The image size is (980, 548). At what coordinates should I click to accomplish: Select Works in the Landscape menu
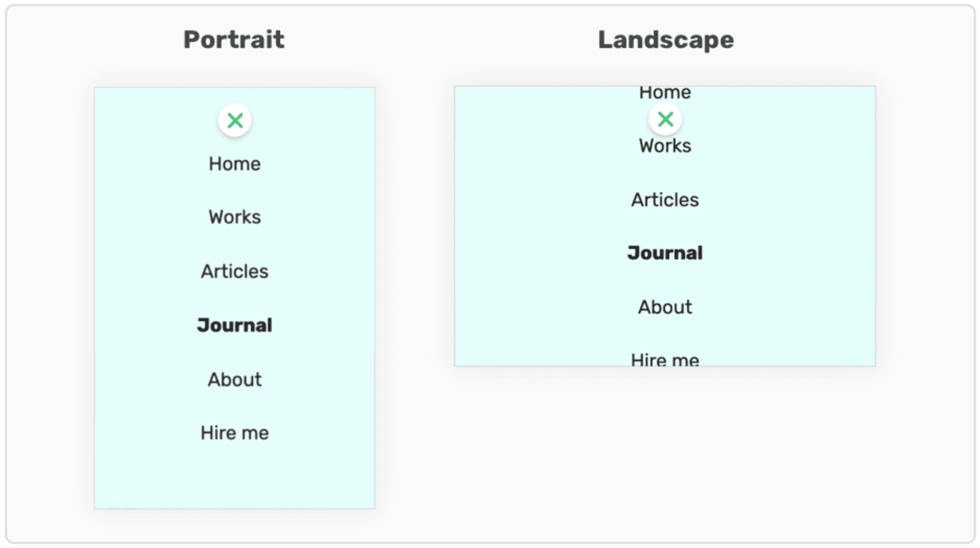click(665, 146)
